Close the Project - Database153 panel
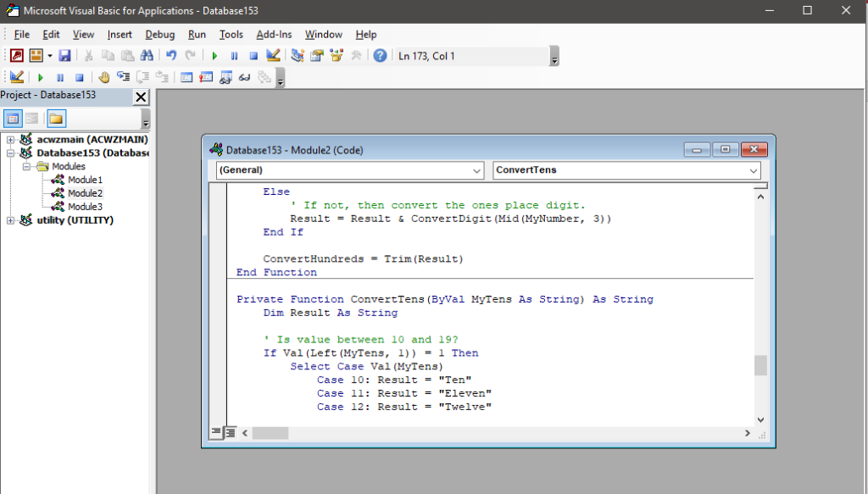The image size is (868, 494). (142, 97)
